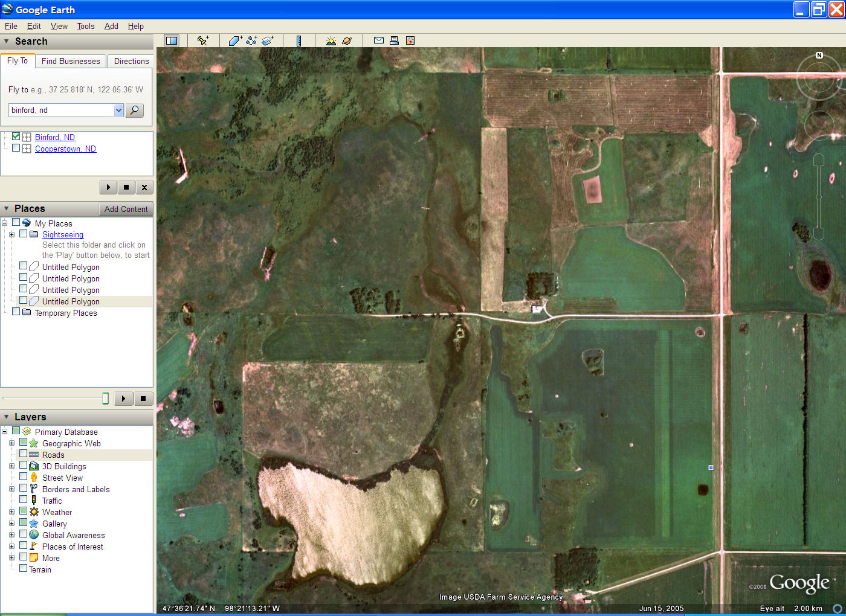This screenshot has width=846, height=616.
Task: Check the first Untitled Polygon
Action: pyautogui.click(x=23, y=266)
